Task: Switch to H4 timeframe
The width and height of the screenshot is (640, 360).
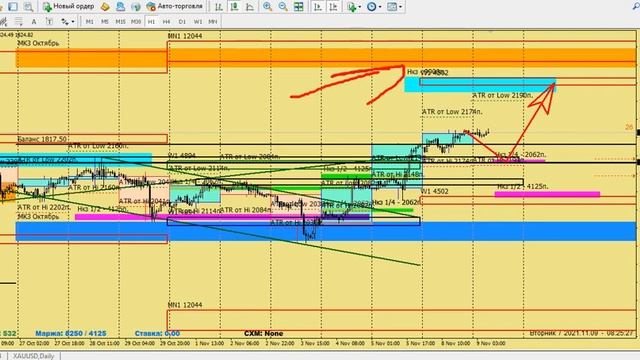Action: 167,22
